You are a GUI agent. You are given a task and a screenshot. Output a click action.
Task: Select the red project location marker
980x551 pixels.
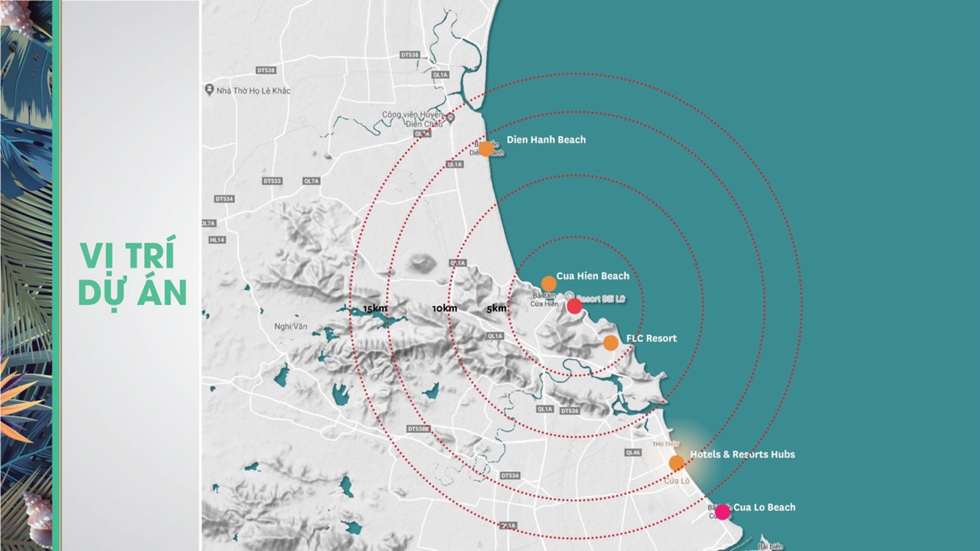[574, 306]
